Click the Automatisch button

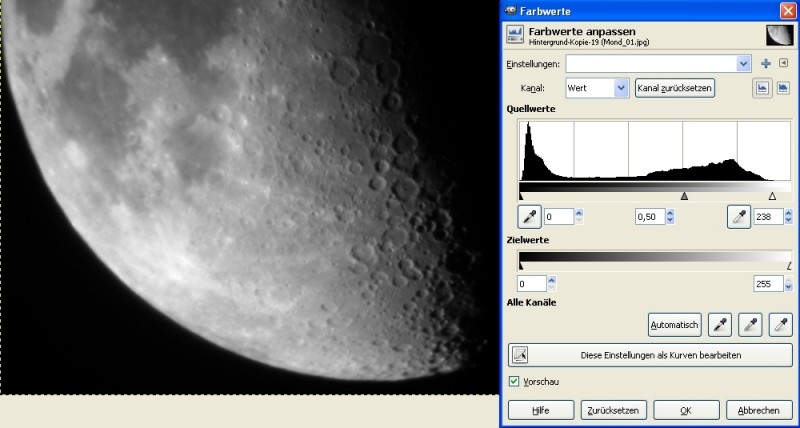pos(674,324)
